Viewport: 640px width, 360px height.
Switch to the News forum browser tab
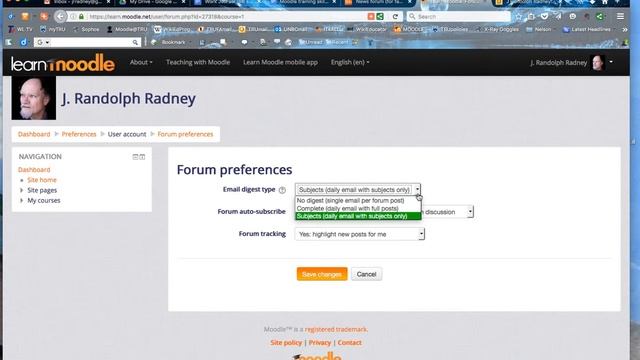tap(378, 2)
